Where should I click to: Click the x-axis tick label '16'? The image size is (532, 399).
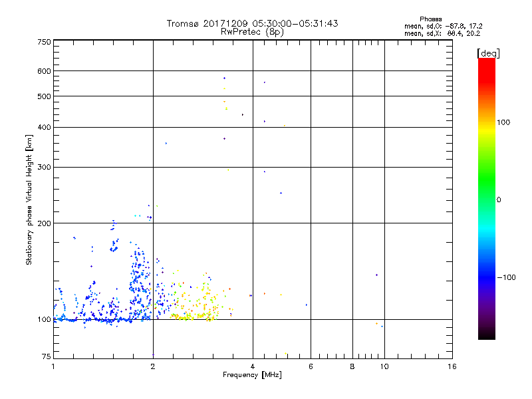[x=452, y=366]
